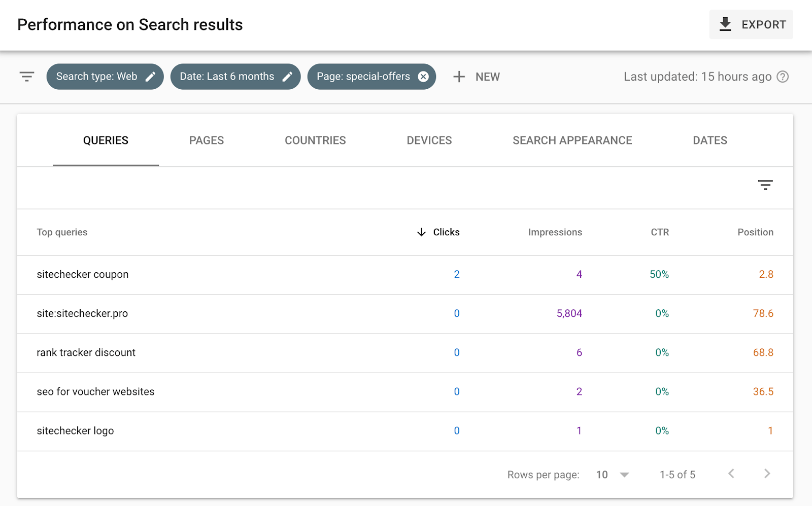Go to next page of results
Screen dimensions: 812x506
(x=767, y=474)
